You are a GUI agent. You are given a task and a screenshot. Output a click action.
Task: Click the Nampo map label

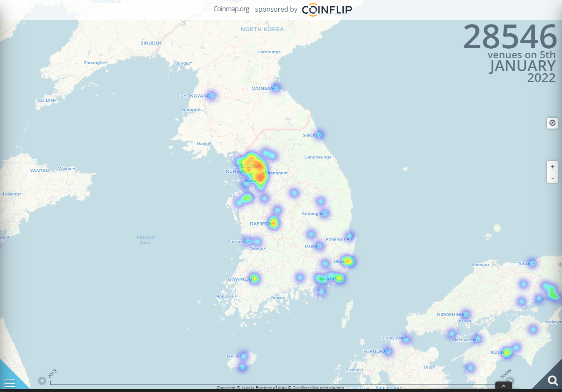point(190,109)
